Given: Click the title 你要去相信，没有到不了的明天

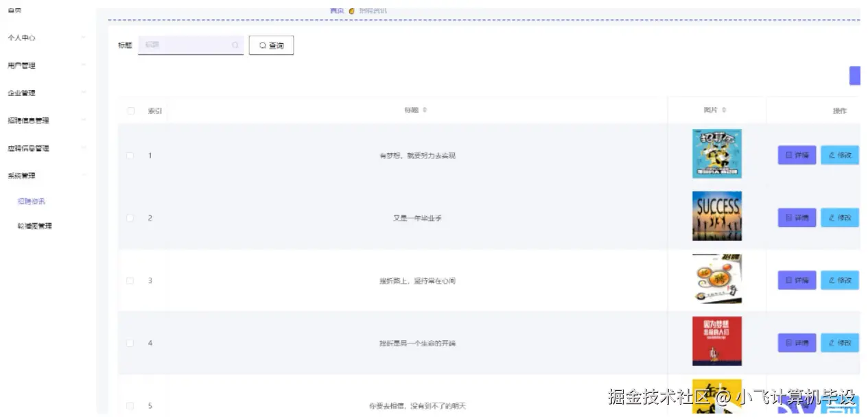Looking at the screenshot, I should coord(417,406).
